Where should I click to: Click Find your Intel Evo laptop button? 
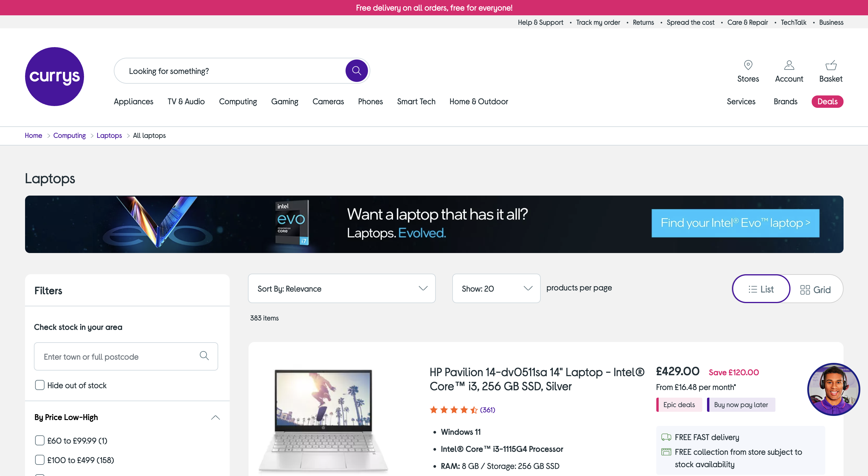[x=735, y=223]
